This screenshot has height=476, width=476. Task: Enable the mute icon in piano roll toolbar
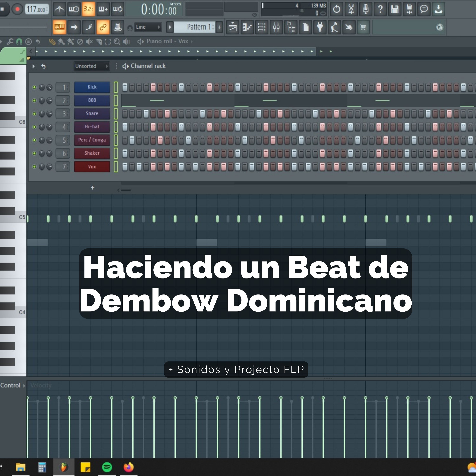(x=89, y=42)
